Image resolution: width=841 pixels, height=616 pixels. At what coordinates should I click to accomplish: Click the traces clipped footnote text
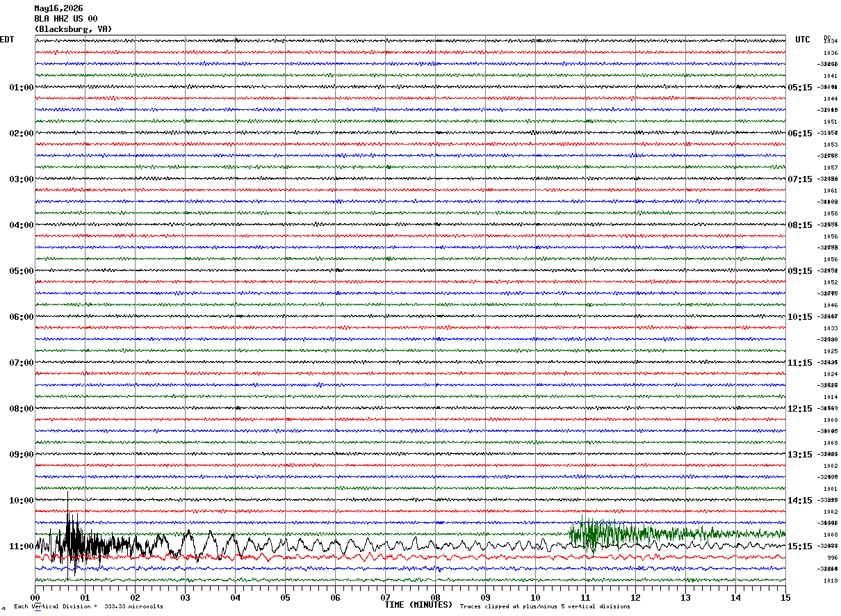point(545,606)
